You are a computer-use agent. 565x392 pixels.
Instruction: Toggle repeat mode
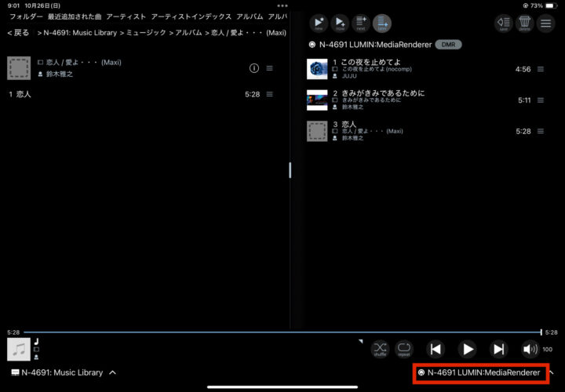click(x=404, y=349)
